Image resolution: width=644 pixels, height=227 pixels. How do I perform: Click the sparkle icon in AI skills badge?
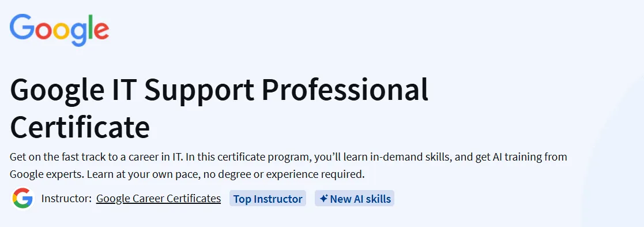pyautogui.click(x=323, y=199)
